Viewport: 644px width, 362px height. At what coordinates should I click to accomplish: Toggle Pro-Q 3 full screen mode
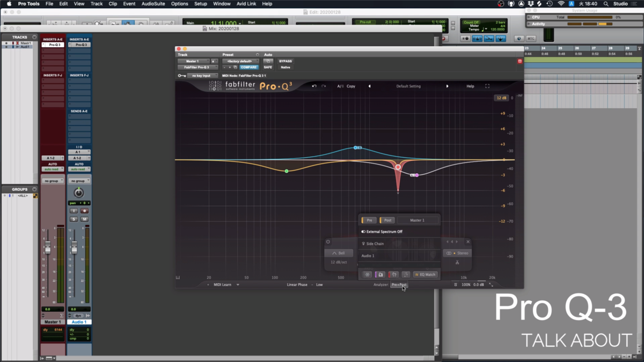487,86
